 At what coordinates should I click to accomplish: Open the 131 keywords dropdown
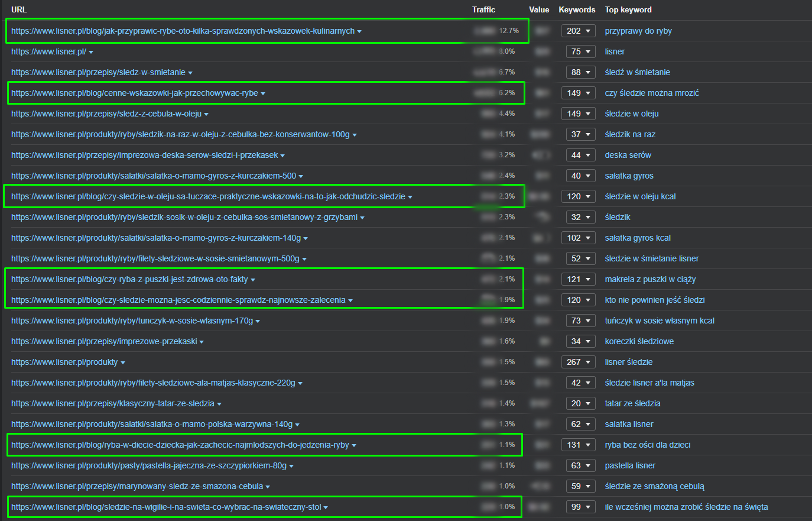tap(578, 445)
